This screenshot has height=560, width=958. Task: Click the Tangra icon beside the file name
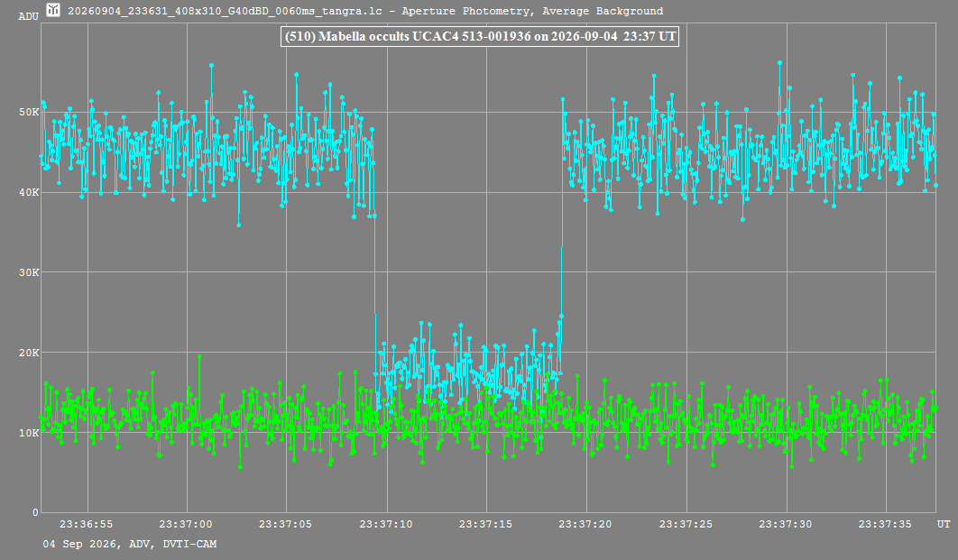click(x=53, y=10)
